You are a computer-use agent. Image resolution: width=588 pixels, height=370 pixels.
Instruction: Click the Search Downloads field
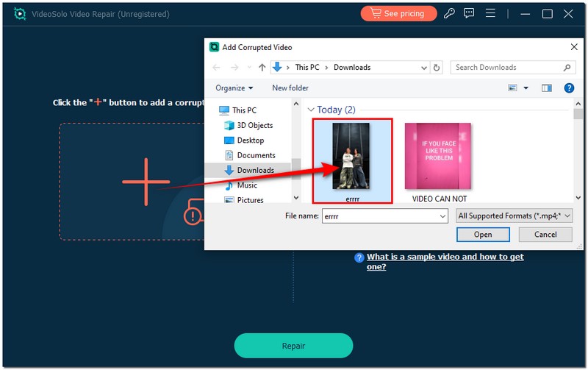pos(512,68)
